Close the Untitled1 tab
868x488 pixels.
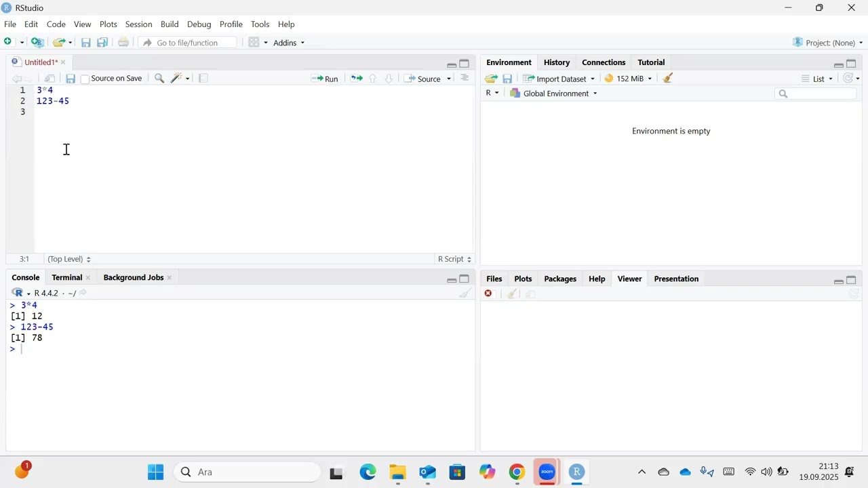point(63,62)
